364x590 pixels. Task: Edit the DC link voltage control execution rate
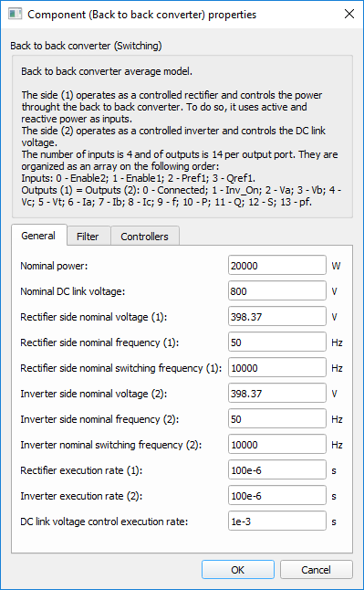coord(276,522)
